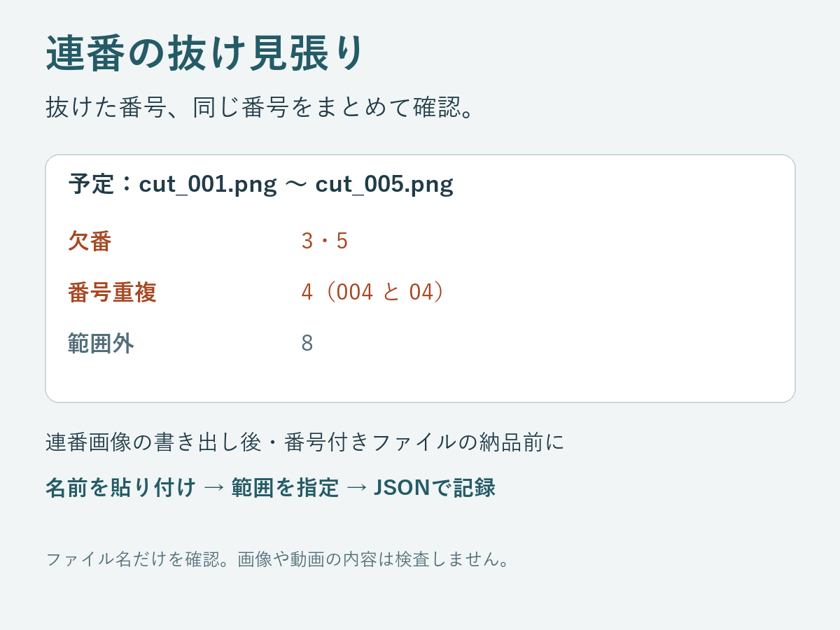Click the out-of-range value 8
The height and width of the screenshot is (630, 840).
[307, 343]
